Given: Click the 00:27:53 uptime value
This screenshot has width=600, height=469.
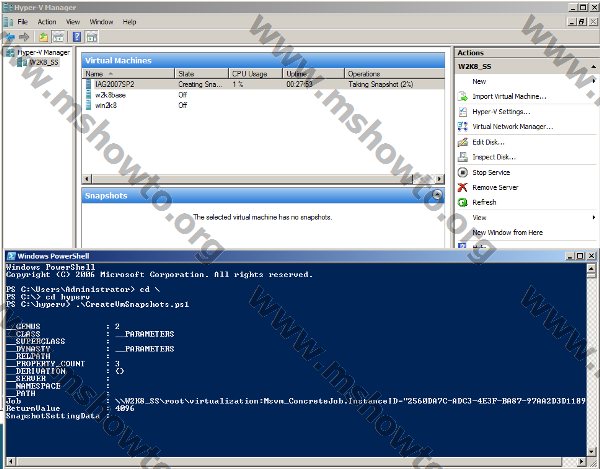Looking at the screenshot, I should pyautogui.click(x=299, y=84).
